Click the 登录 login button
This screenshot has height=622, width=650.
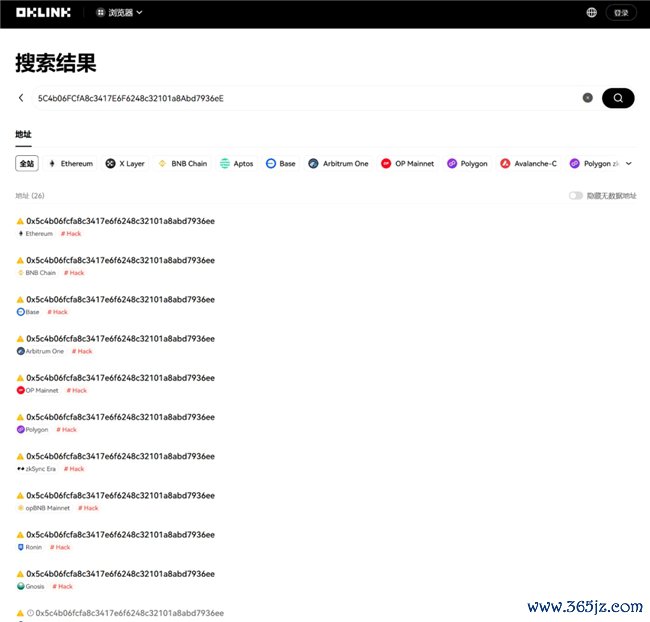(621, 13)
